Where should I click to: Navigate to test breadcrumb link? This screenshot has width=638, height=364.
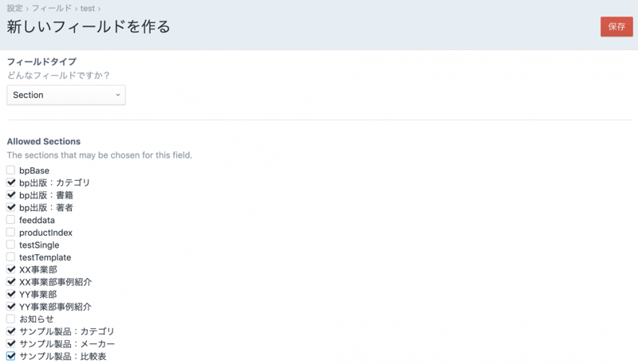pos(88,8)
